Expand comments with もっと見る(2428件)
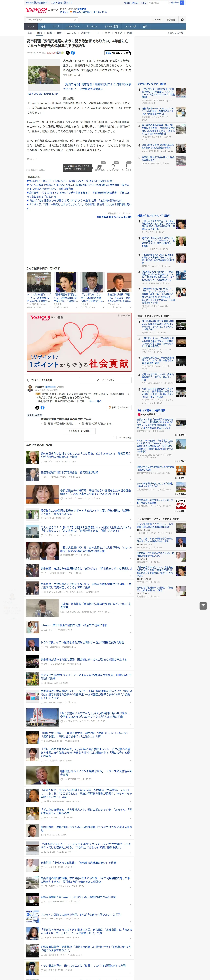 [79, 431]
